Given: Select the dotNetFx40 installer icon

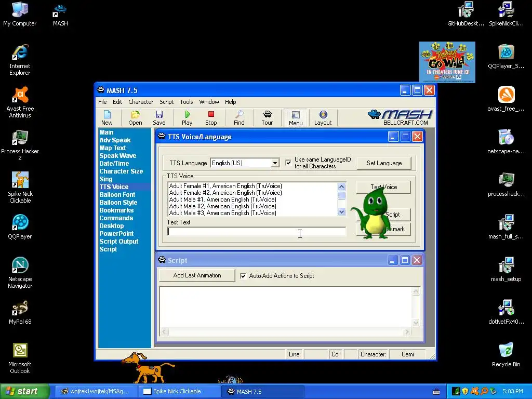Looking at the screenshot, I should click(506, 312).
